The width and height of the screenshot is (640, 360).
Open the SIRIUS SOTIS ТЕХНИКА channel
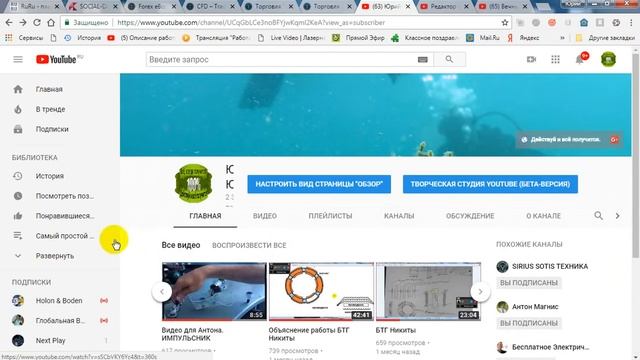550,267
